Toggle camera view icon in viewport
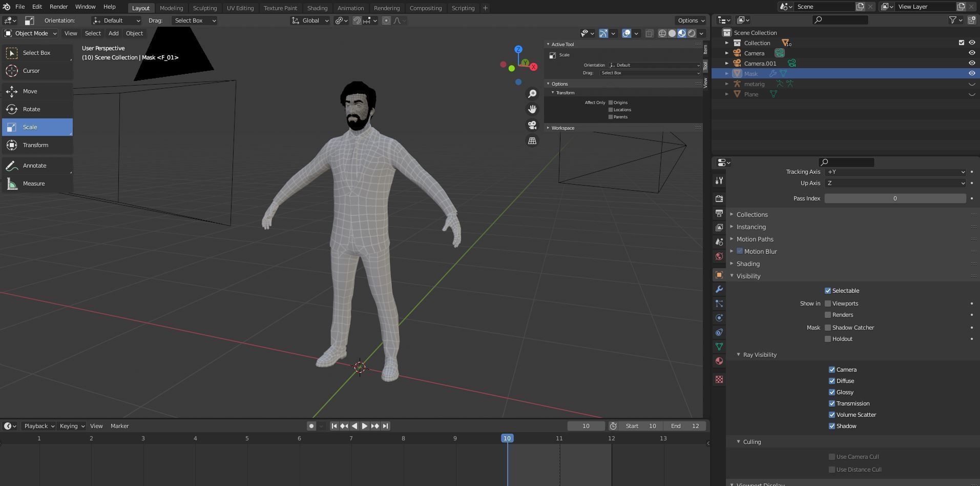 coord(532,125)
